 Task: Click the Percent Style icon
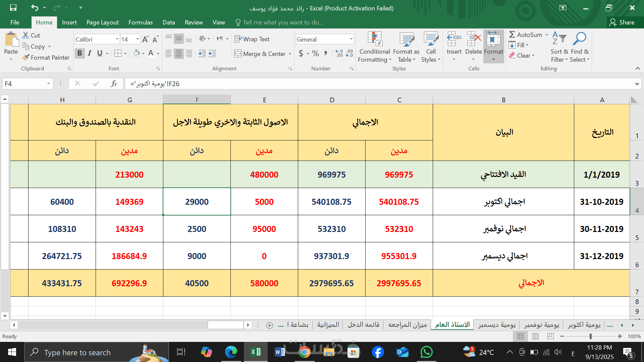[x=315, y=53]
